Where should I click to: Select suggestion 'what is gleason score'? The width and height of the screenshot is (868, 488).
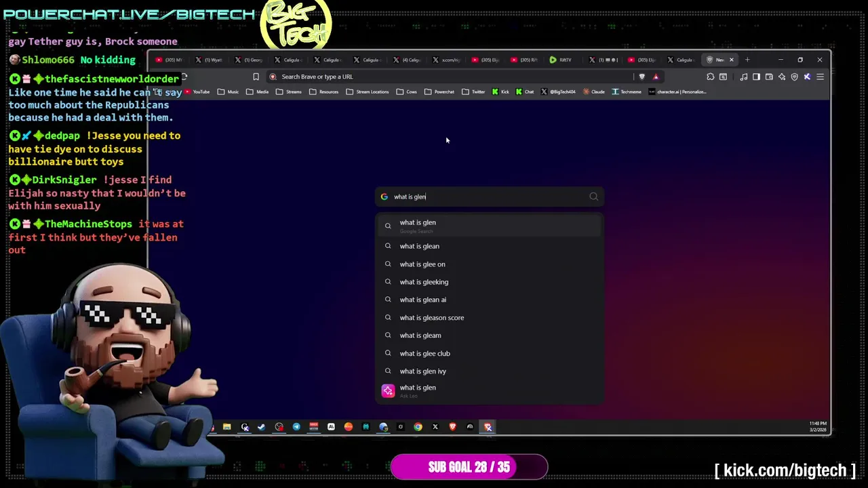coord(490,317)
